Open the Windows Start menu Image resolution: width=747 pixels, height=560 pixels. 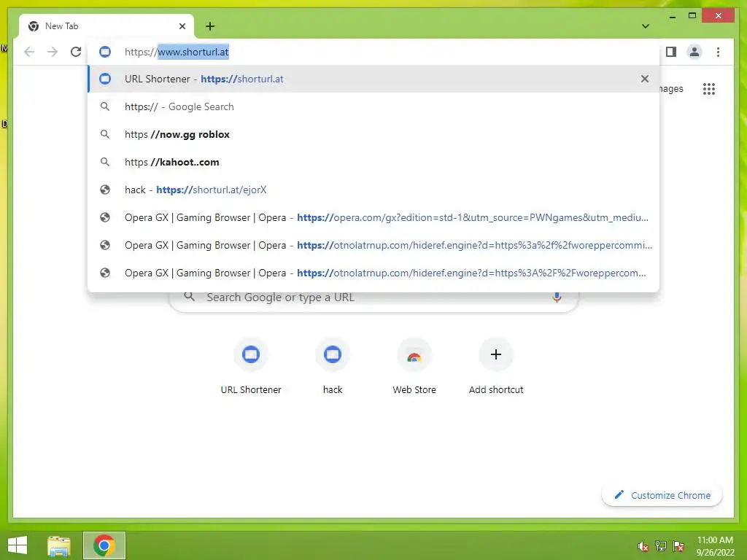(x=18, y=545)
